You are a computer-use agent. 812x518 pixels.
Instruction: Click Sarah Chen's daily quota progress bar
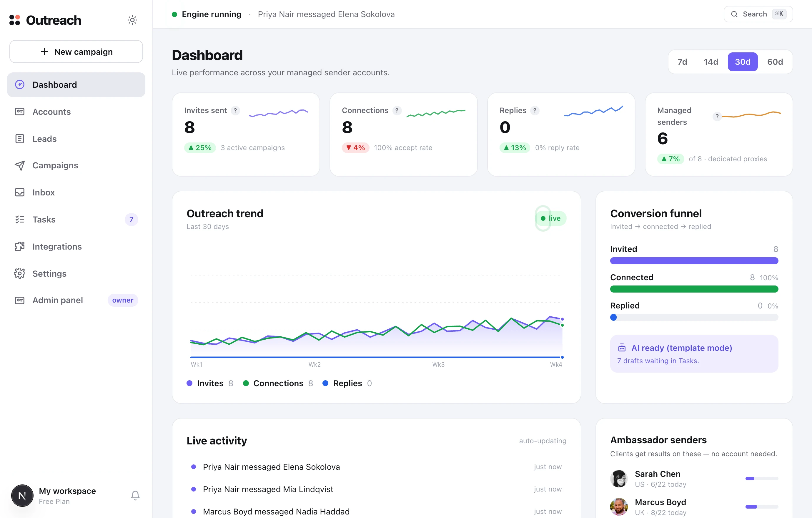coord(762,479)
